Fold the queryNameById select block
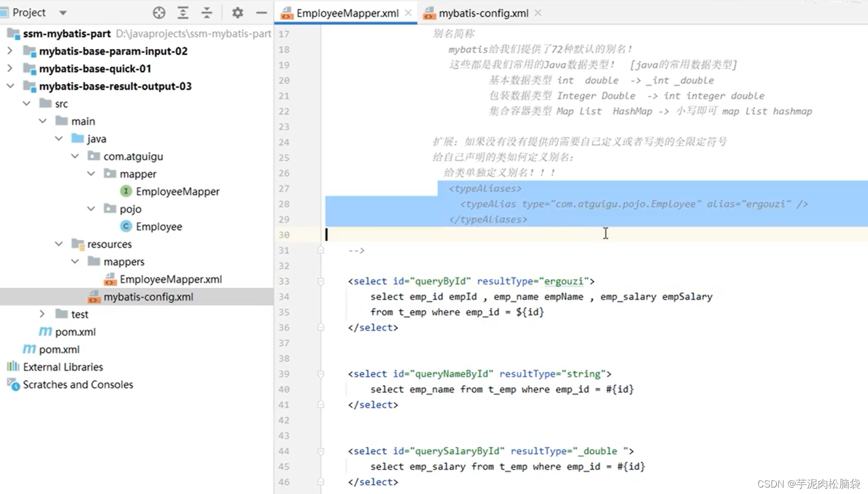868x494 pixels. 320,374
